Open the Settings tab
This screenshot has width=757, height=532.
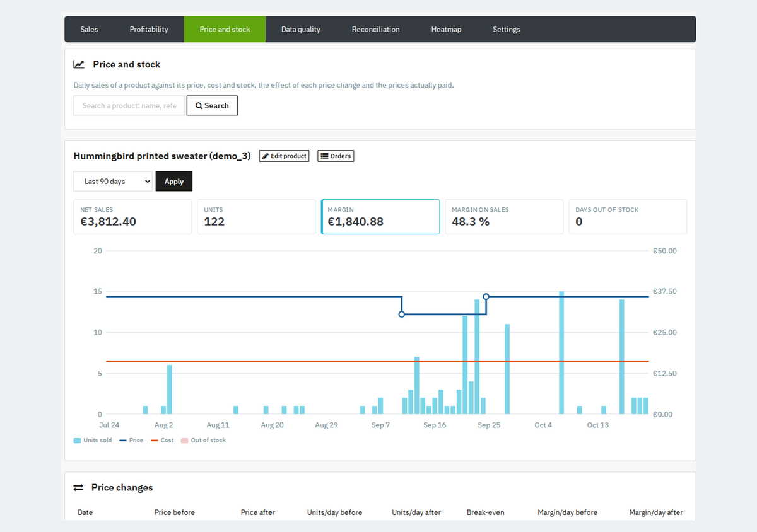tap(507, 29)
